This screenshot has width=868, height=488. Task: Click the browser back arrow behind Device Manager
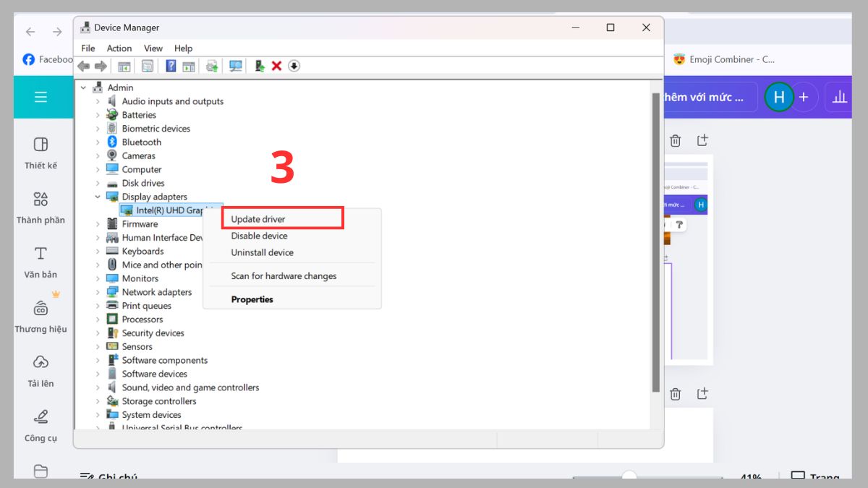30,32
